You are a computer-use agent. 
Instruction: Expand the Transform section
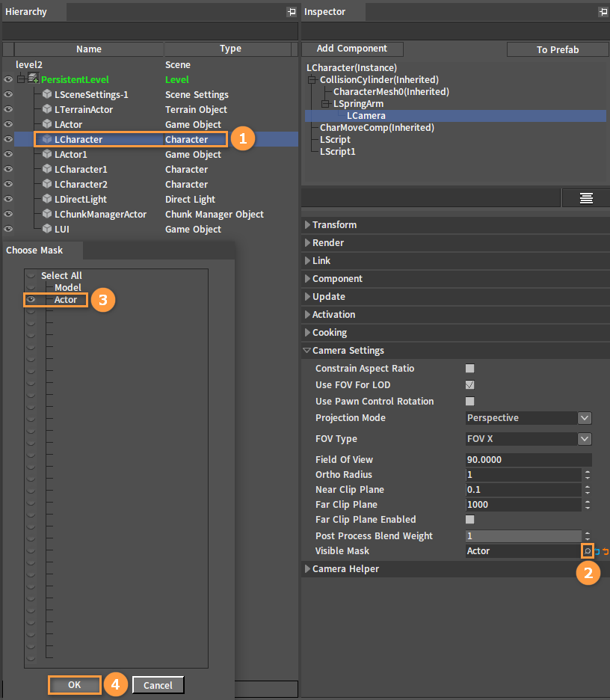tap(307, 225)
